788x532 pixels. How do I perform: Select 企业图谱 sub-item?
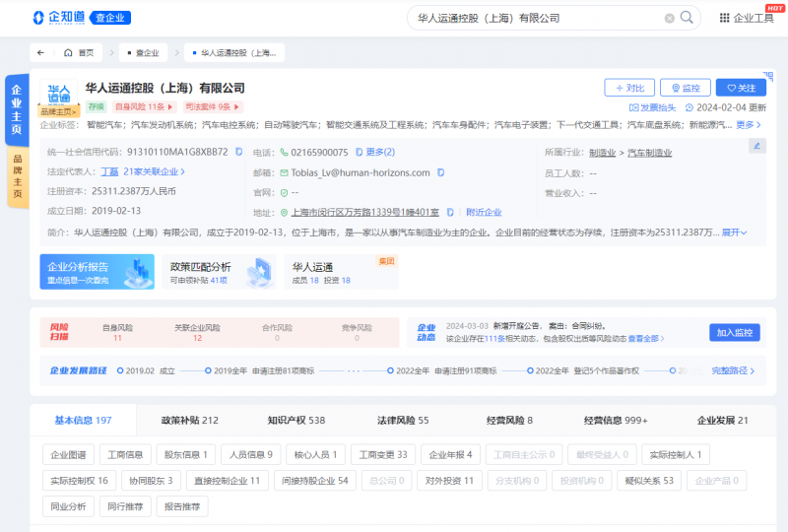coord(68,454)
